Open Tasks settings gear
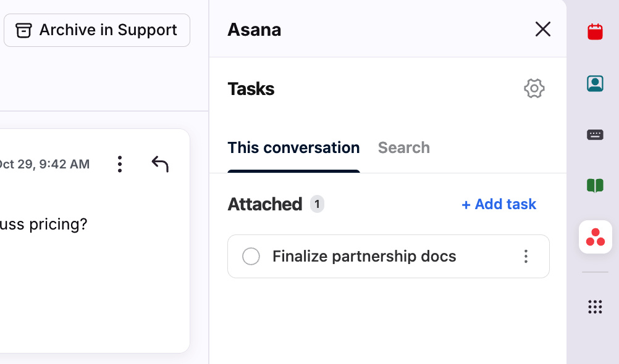This screenshot has width=619, height=364. (x=534, y=89)
